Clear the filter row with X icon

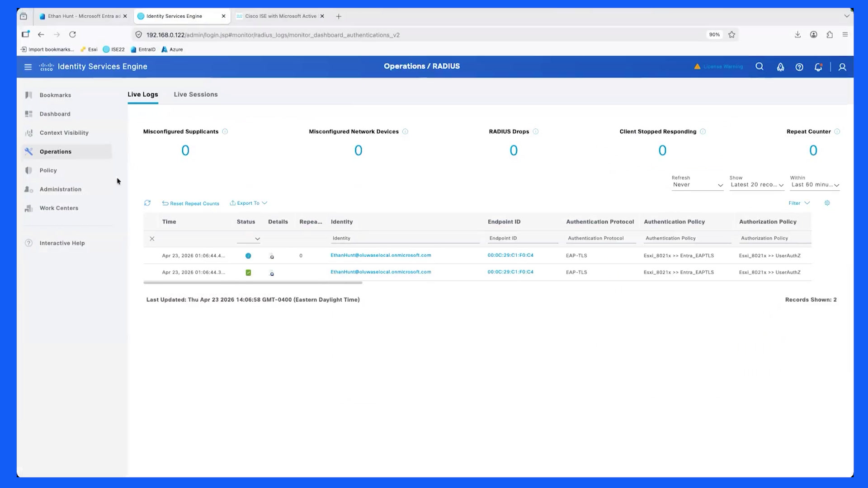[x=152, y=239]
